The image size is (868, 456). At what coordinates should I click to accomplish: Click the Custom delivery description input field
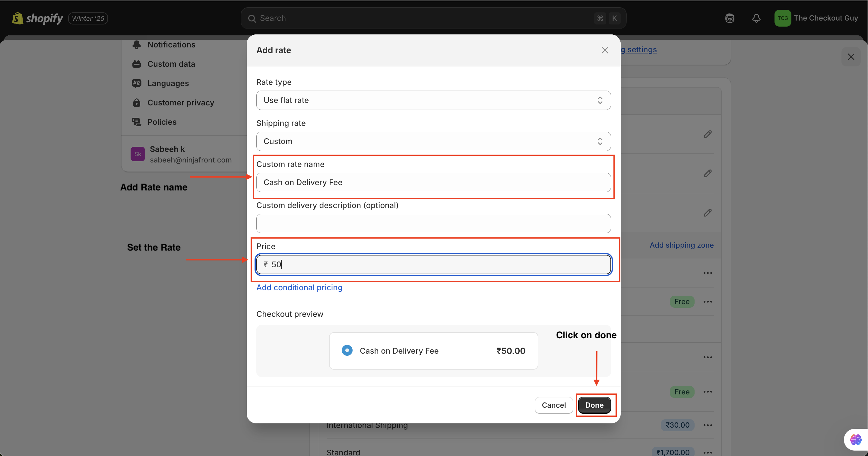433,223
